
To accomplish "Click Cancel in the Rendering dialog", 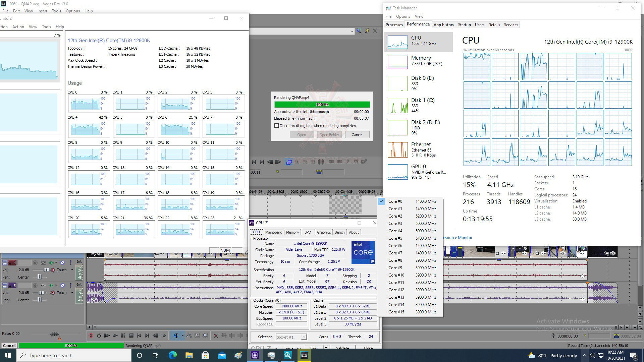I will click(357, 135).
